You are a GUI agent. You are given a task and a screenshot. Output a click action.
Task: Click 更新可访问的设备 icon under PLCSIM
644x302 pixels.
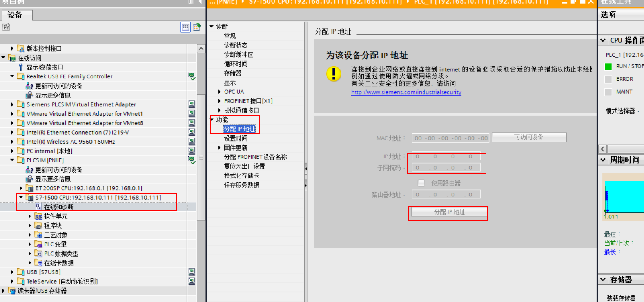(x=29, y=170)
